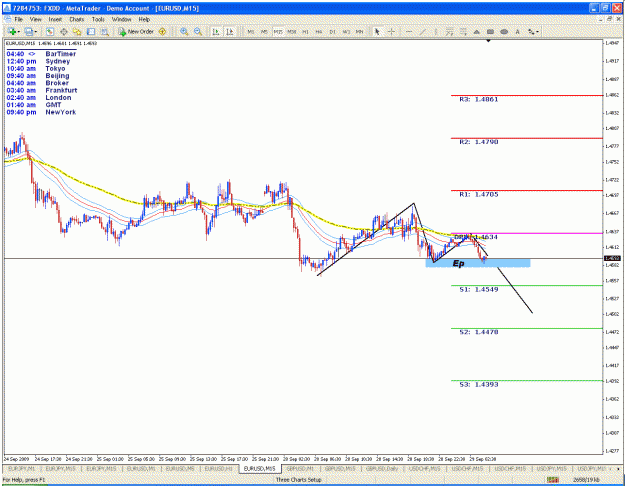Open the Profiles toolbar icon
This screenshot has height=486, width=625.
[x=28, y=31]
